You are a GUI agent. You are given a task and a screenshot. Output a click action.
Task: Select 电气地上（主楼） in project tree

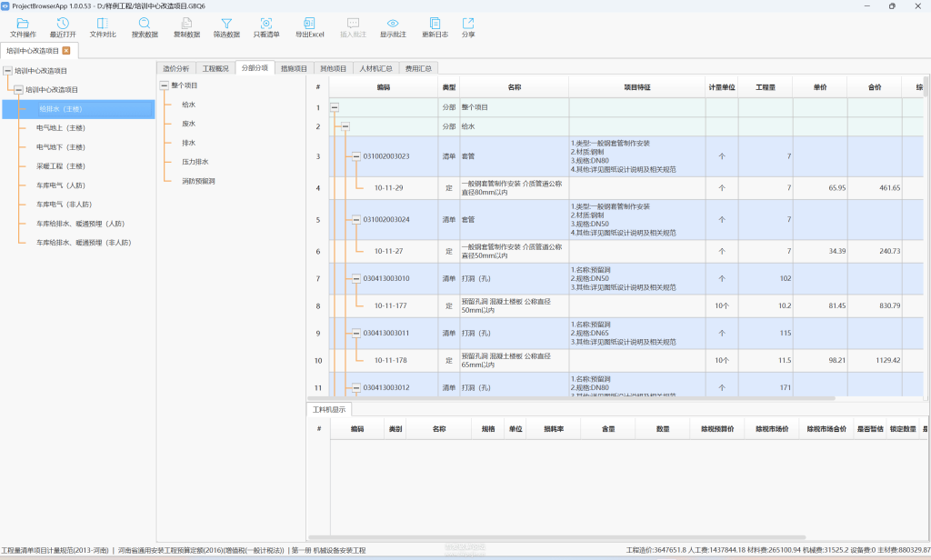click(x=61, y=127)
